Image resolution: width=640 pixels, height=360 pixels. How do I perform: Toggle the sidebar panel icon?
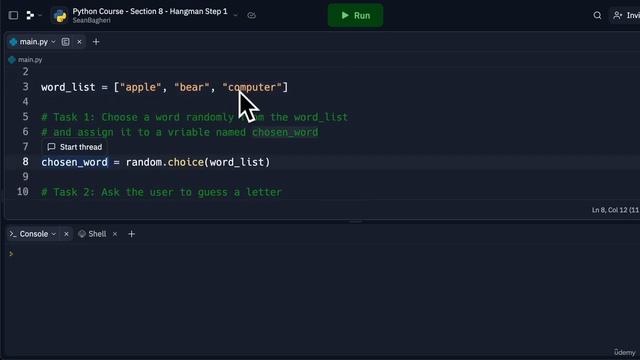[13, 16]
